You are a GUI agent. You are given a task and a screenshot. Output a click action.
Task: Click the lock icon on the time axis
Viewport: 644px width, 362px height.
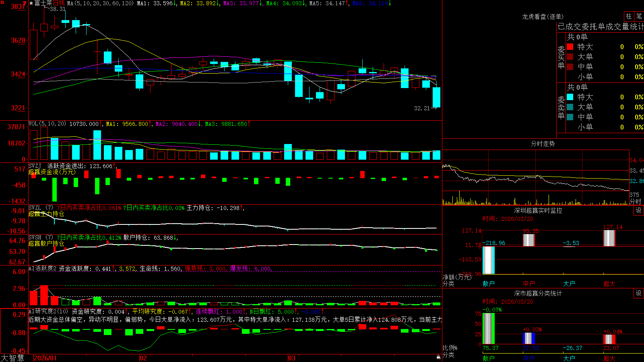click(x=438, y=357)
